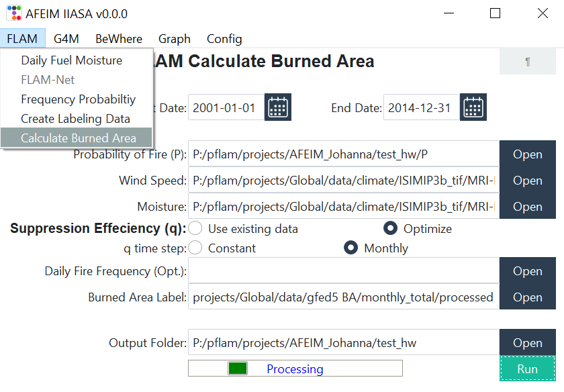Viewport: 564px width, 392px height.
Task: Click the Wind Speed path field
Action: click(344, 180)
